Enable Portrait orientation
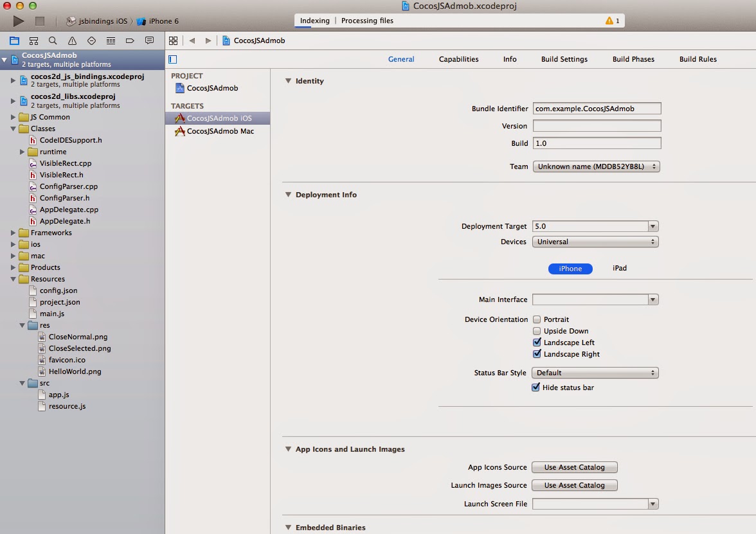The width and height of the screenshot is (756, 534). (537, 319)
